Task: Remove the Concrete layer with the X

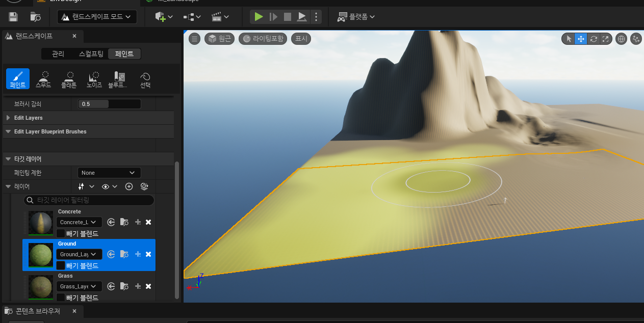Action: pos(148,222)
